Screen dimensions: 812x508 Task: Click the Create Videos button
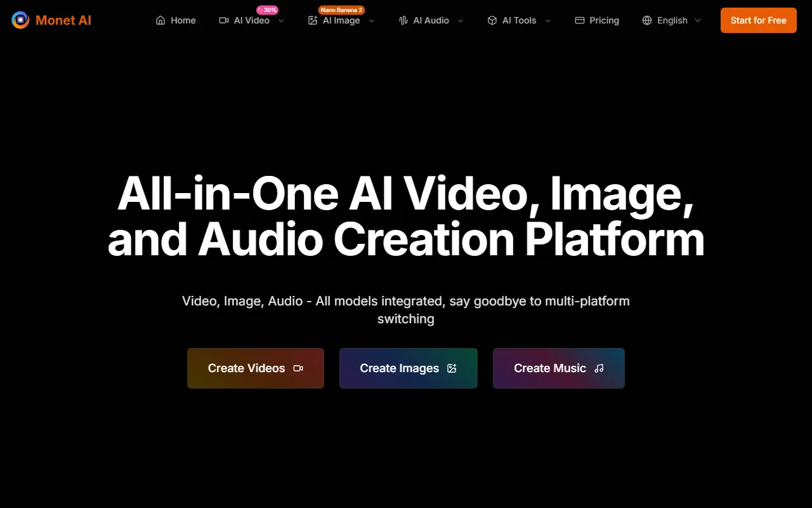coord(256,368)
